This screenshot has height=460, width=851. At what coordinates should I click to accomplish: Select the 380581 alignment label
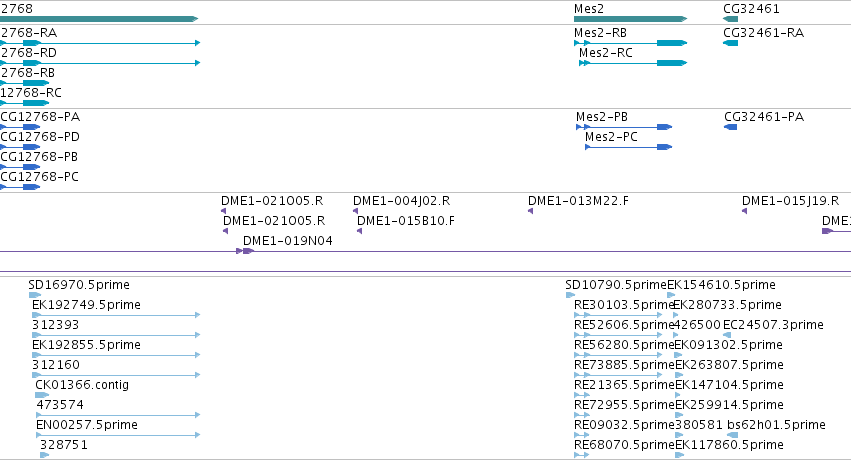(x=698, y=425)
